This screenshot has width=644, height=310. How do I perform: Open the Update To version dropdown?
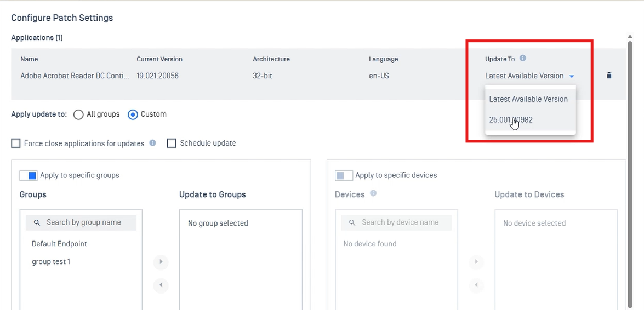click(x=529, y=76)
